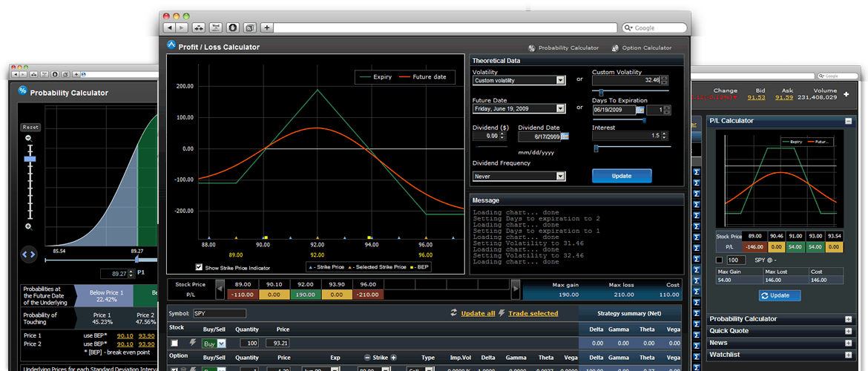The height and width of the screenshot is (371, 868).
Task: Increase strike with the plus icon
Action: tap(394, 357)
